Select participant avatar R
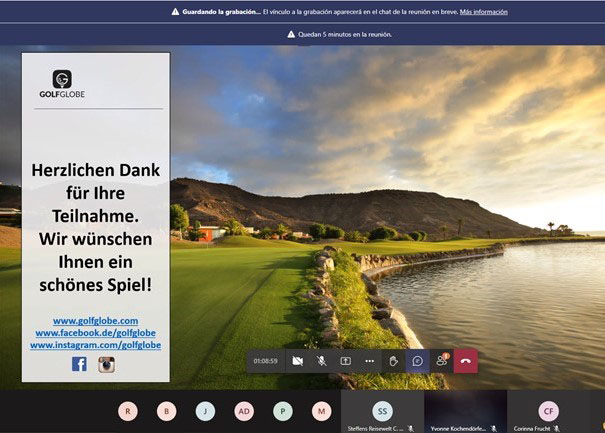This screenshot has width=605, height=433. [x=128, y=411]
